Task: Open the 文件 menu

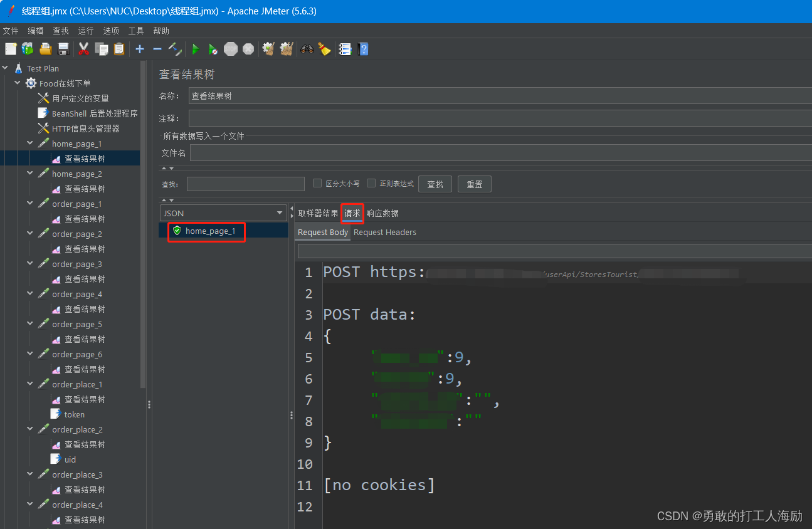Action: coord(11,31)
